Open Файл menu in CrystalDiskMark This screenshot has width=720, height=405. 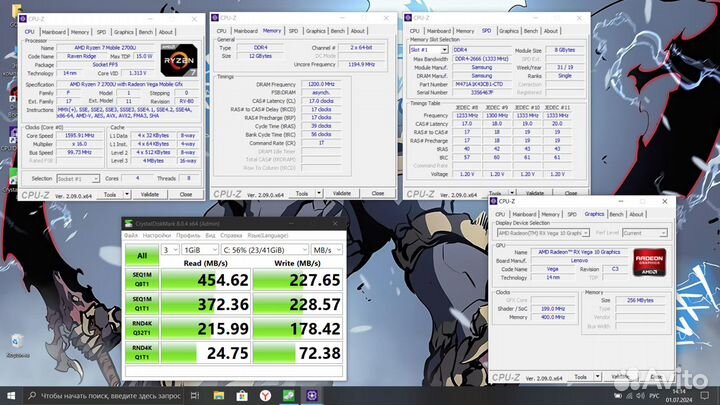point(131,235)
